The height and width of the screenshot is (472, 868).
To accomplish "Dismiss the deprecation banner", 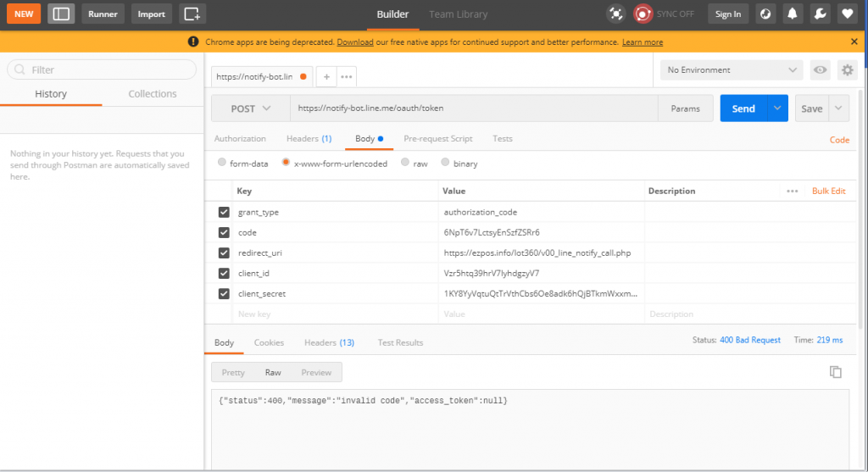I will [854, 42].
